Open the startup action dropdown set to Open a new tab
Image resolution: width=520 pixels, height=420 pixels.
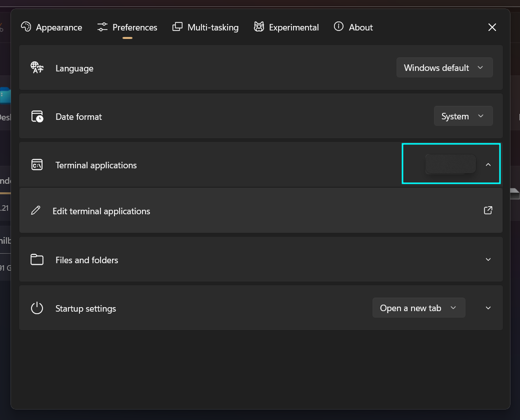(x=418, y=308)
